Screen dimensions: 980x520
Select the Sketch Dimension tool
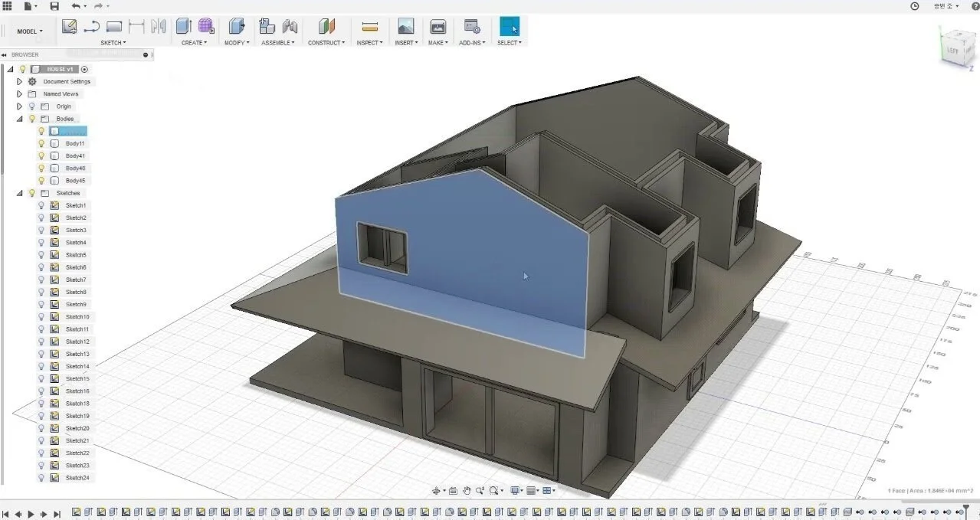coord(137,27)
